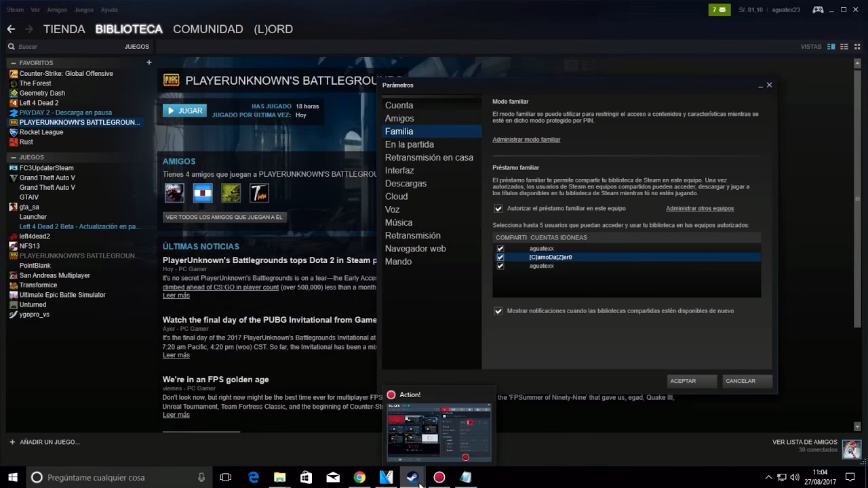Add to Favoritos with plus icon
Screen dimensions: 868x488
tap(149, 62)
